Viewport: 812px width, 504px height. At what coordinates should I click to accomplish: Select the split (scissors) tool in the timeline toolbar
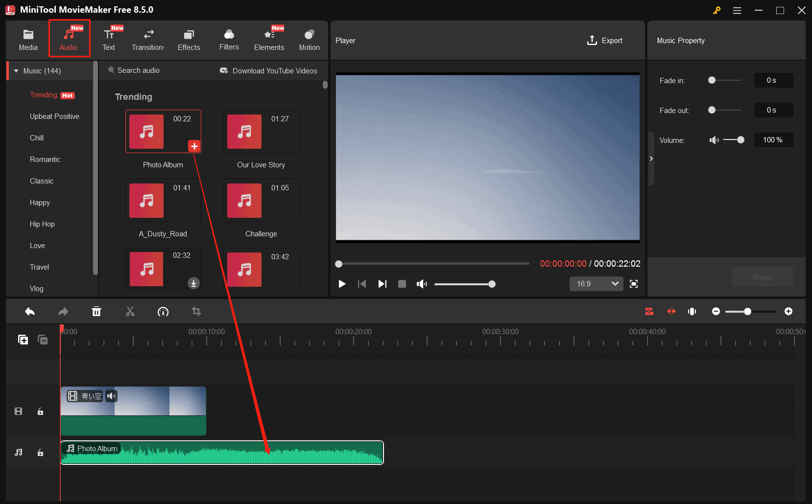pos(130,311)
